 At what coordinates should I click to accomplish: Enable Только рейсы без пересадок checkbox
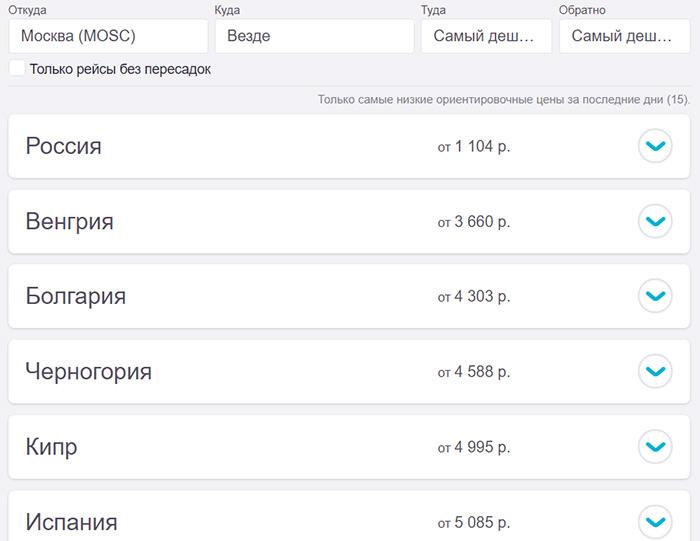(17, 69)
